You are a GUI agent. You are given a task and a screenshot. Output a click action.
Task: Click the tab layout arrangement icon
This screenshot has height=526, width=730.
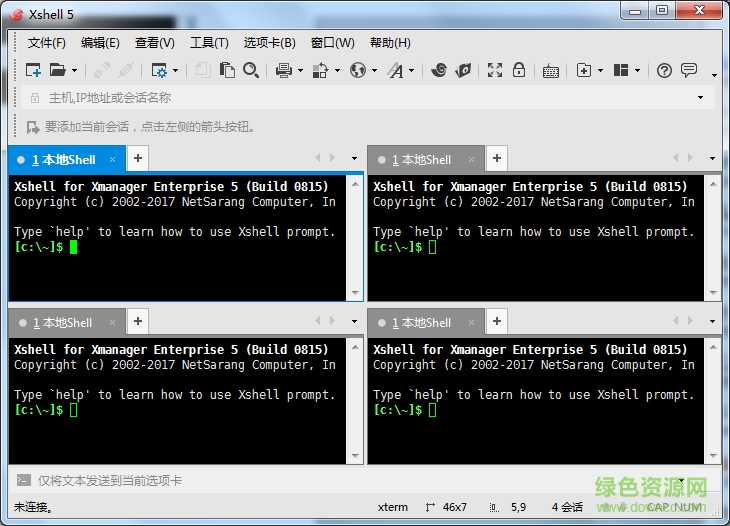621,70
